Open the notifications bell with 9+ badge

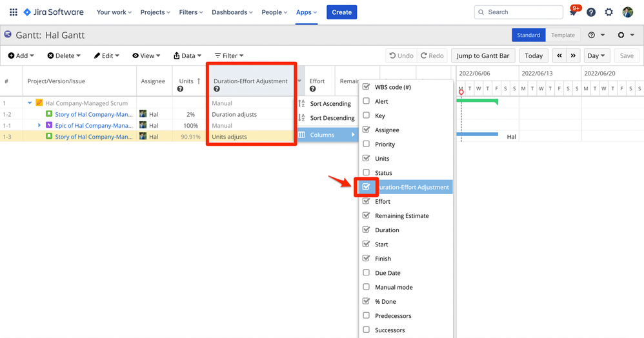point(573,12)
